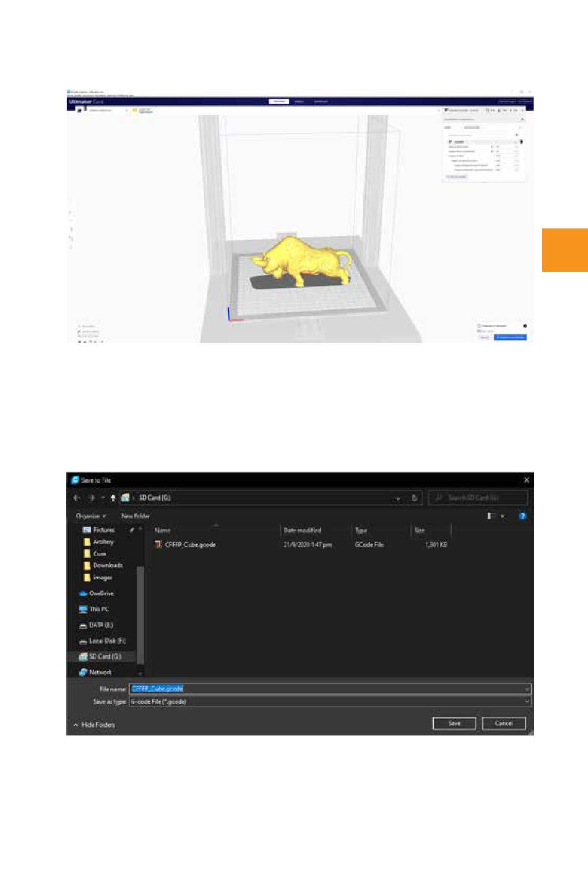Click the drive icon in the address bar
This screenshot has width=588, height=876.
pos(125,498)
